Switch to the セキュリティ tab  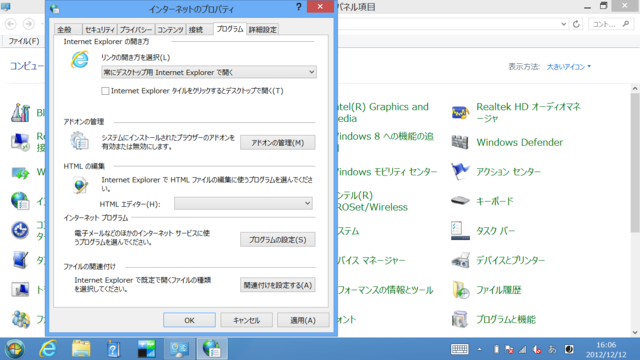pos(100,29)
